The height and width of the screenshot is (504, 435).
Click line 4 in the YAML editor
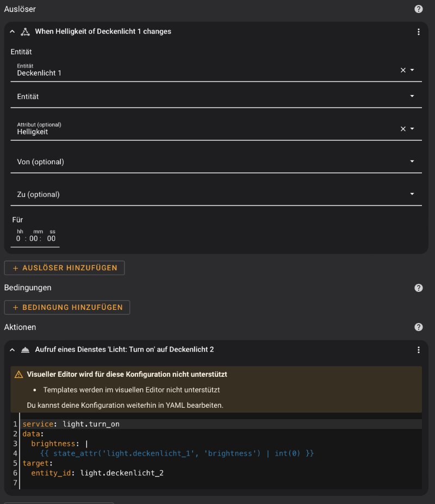pos(163,453)
